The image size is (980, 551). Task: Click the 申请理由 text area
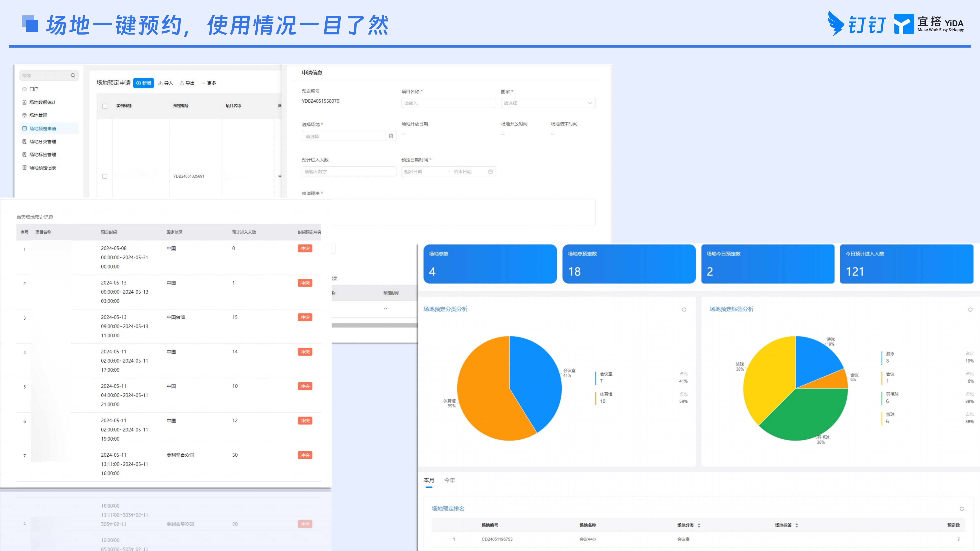463,213
